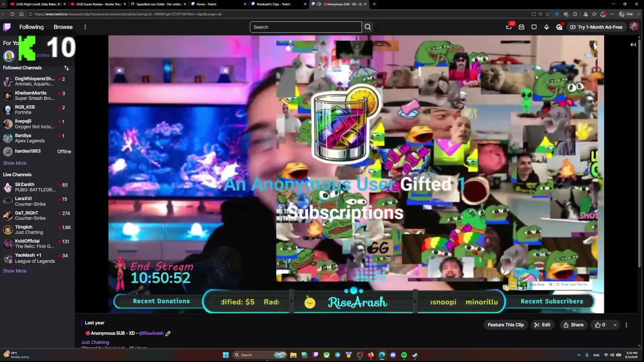Sort followed channels with the arrows icon
The height and width of the screenshot is (362, 644).
pos(66,68)
